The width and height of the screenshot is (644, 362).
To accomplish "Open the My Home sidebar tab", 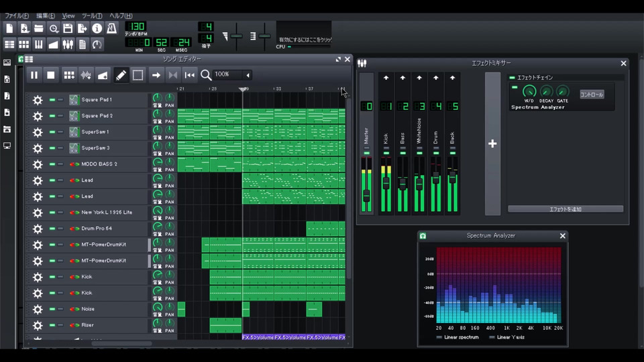I will (7, 129).
